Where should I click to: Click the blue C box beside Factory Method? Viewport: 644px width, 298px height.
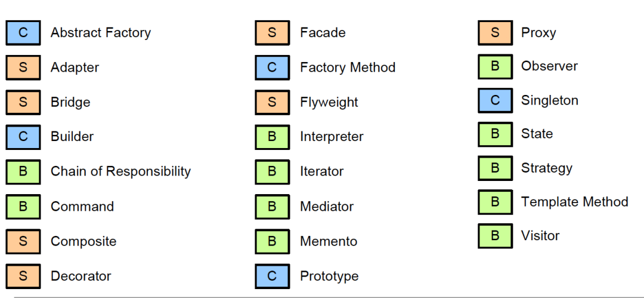[x=272, y=67]
